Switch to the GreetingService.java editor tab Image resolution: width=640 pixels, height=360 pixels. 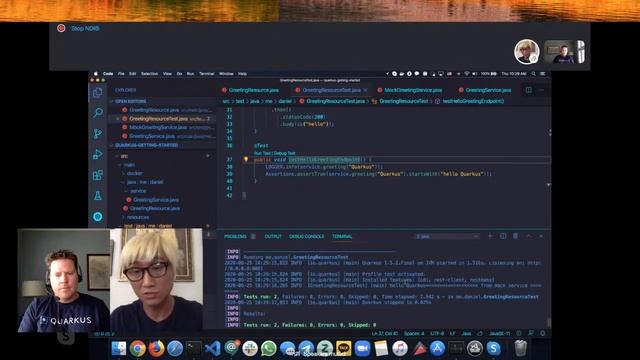[488, 90]
